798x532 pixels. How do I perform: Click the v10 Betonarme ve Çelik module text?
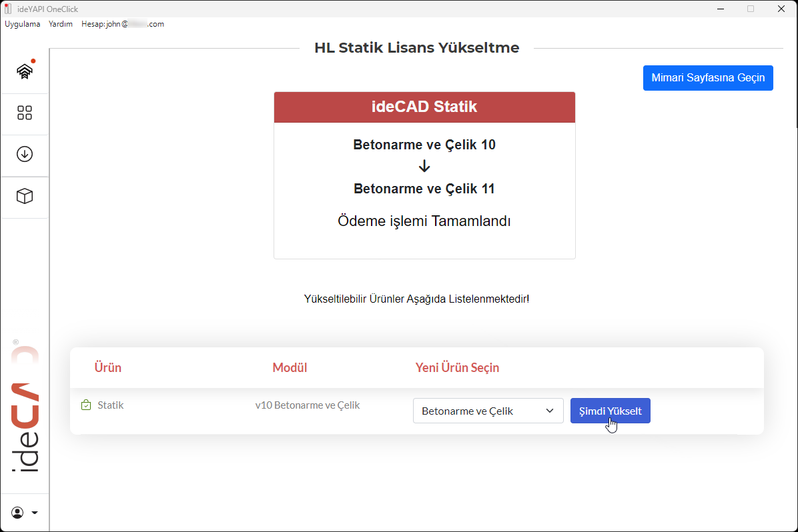(x=308, y=405)
